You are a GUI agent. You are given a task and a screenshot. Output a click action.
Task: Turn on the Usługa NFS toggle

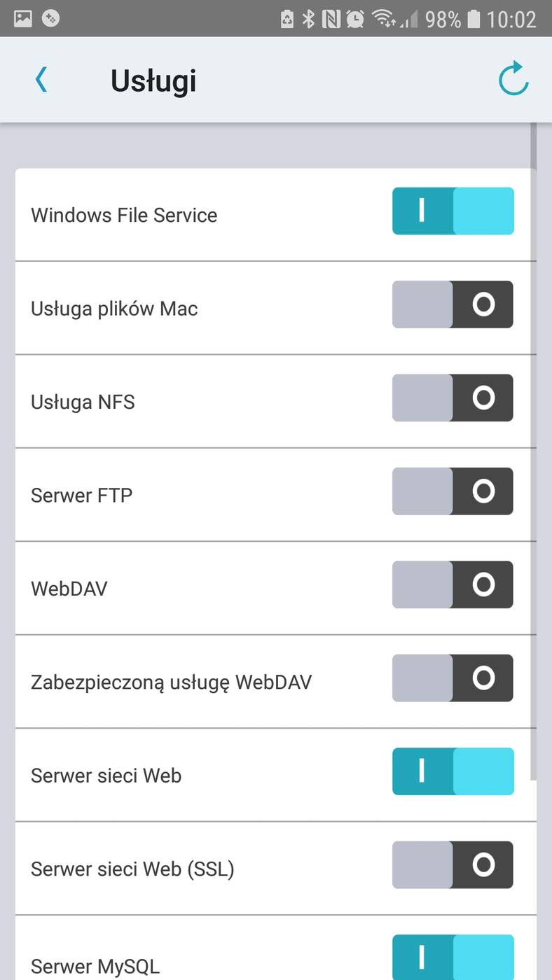coord(453,398)
